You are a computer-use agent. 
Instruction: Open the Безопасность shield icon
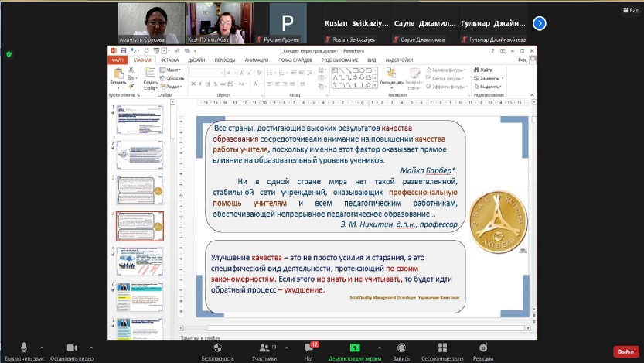217,349
